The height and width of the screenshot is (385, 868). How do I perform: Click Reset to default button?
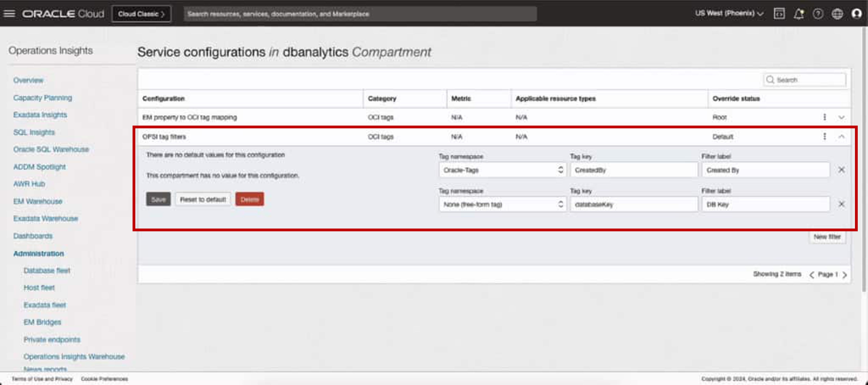coord(203,199)
